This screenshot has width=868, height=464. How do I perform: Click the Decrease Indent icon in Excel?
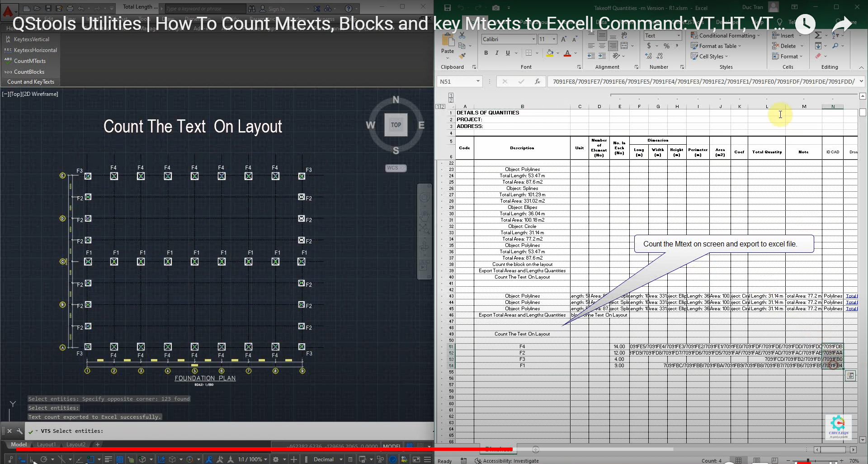point(591,56)
